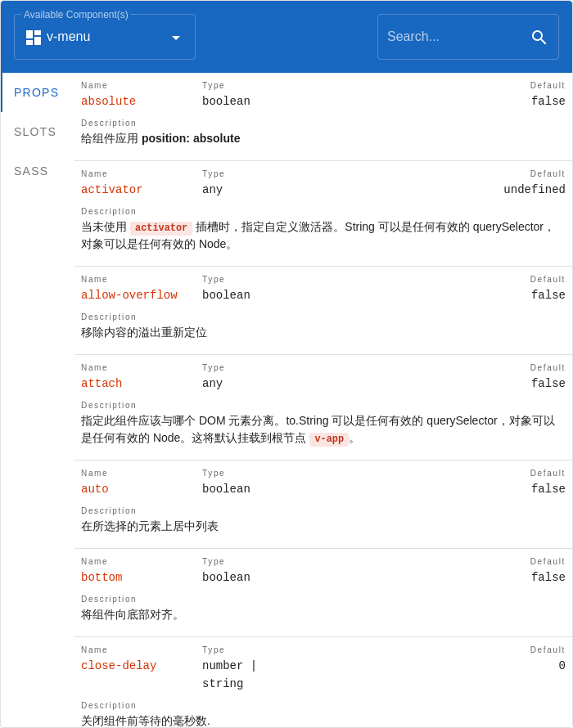Click the boolean type for absolute prop

coord(226,101)
